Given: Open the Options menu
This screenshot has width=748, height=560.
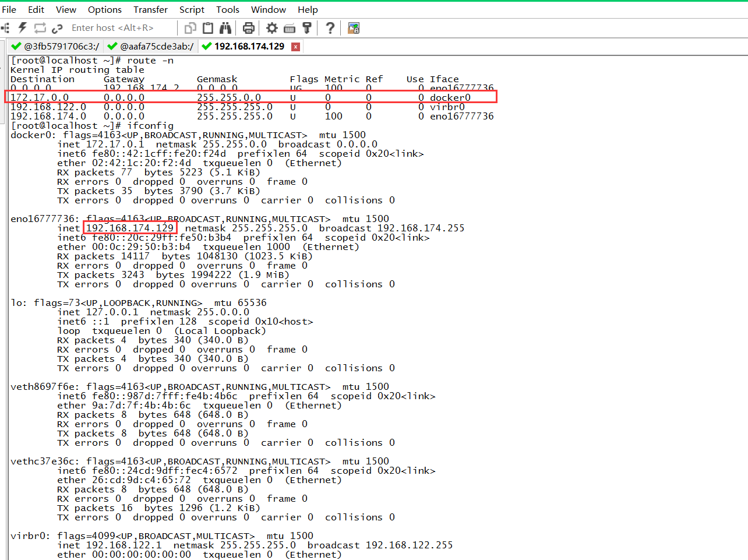Looking at the screenshot, I should tap(105, 9).
